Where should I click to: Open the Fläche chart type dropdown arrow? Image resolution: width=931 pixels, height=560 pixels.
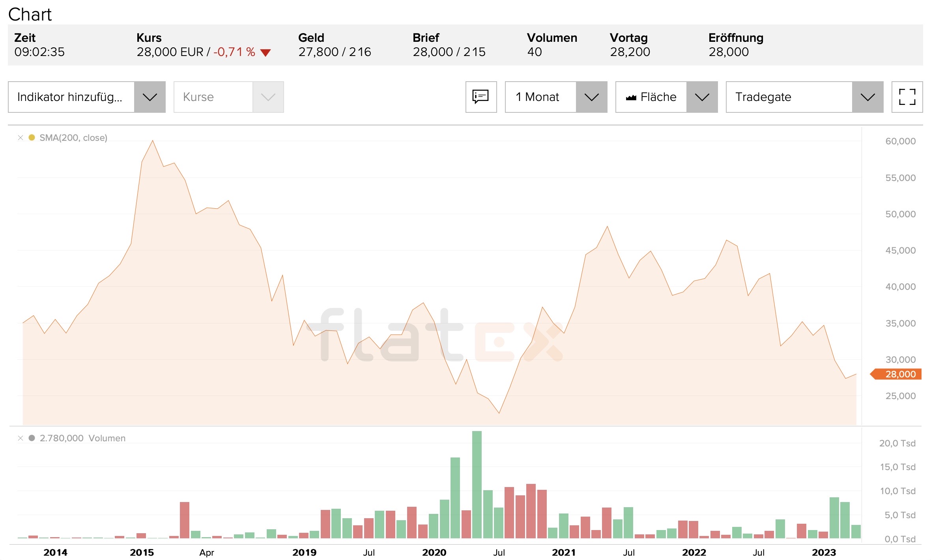702,97
